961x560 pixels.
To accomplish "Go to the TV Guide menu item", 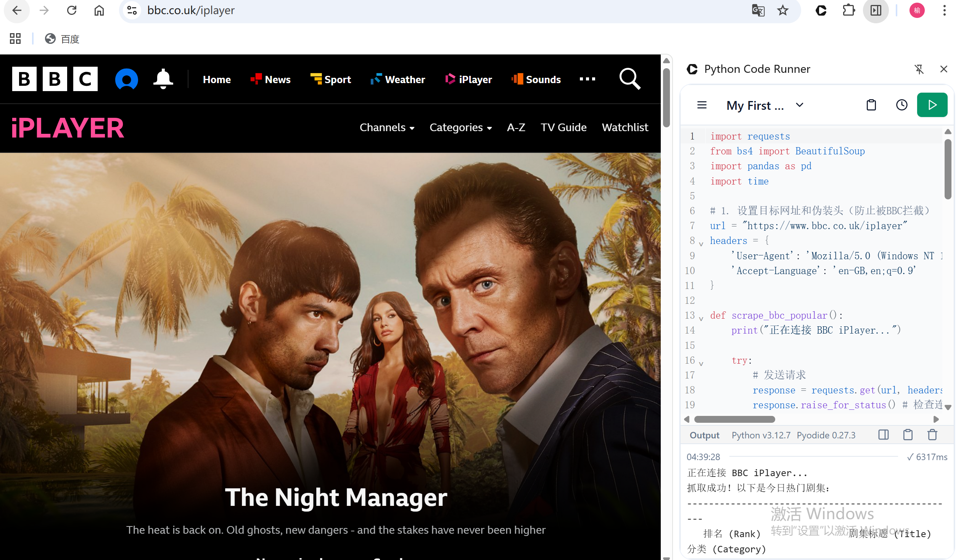I will [x=563, y=127].
